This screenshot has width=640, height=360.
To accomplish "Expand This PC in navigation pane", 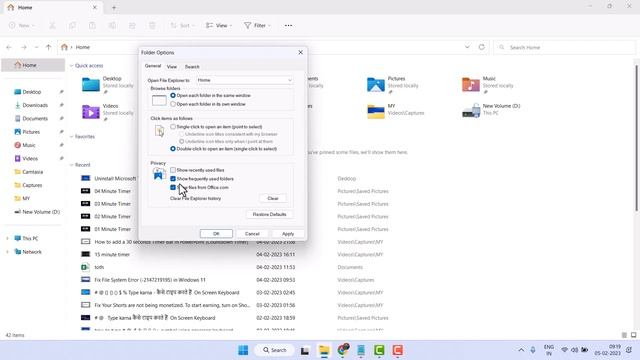I will [7, 238].
